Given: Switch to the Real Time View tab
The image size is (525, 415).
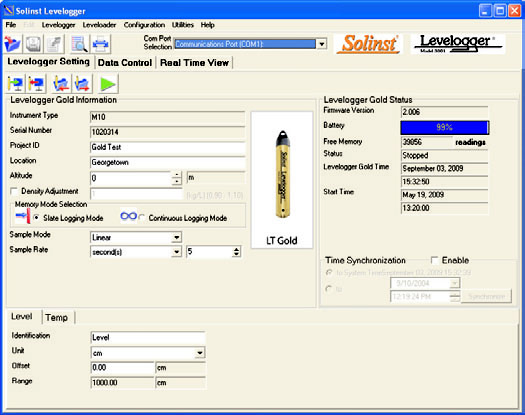Looking at the screenshot, I should coord(195,63).
